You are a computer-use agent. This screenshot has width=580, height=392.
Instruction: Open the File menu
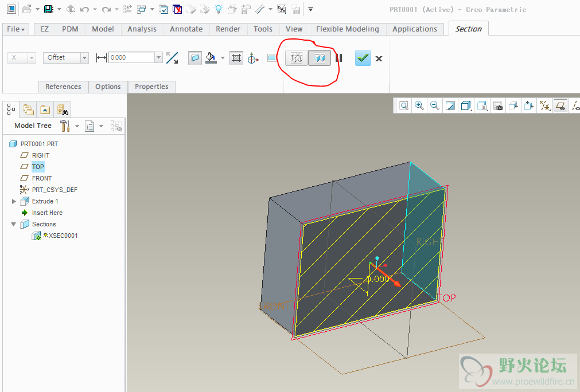coord(16,29)
